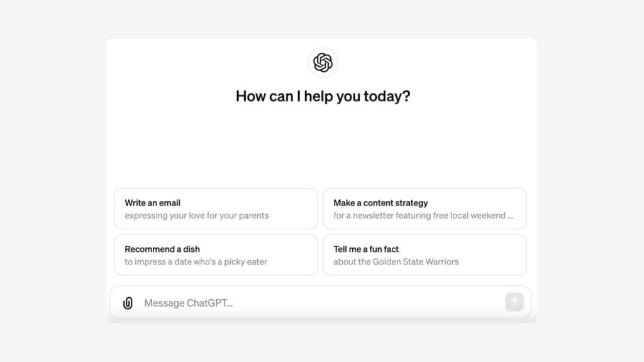Click the message bar send control
Viewport: 644px width, 362px height.
click(514, 302)
